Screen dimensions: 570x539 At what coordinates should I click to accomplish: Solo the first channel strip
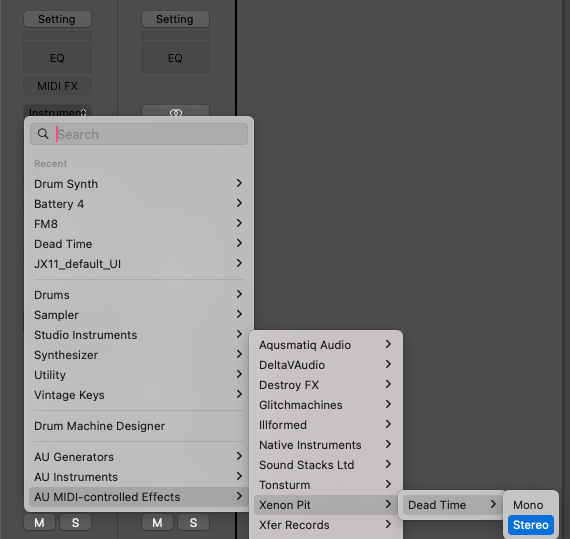(x=75, y=523)
